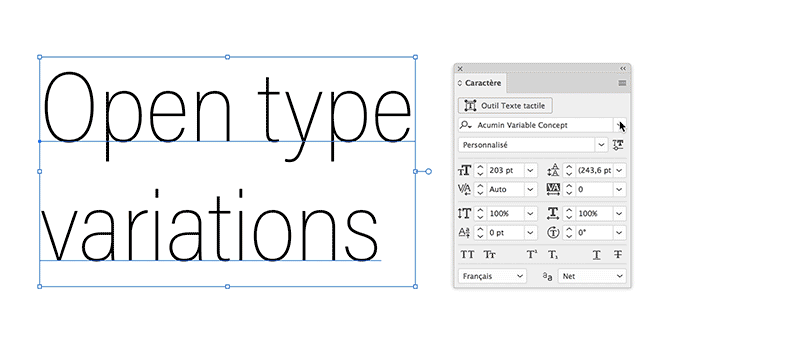Viewport: 800px width, 360px height.
Task: Click the horizontal scale stepper arrows
Action: [569, 213]
